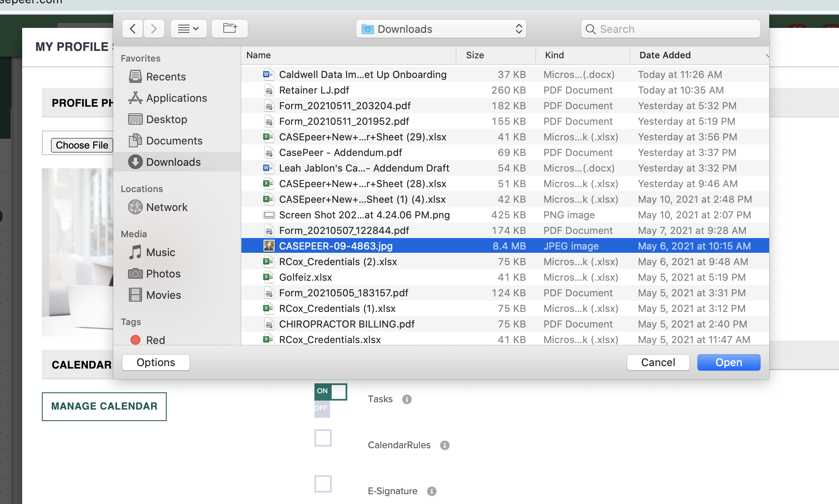Click MANAGE CALENDAR button
839x504 pixels.
pos(104,406)
